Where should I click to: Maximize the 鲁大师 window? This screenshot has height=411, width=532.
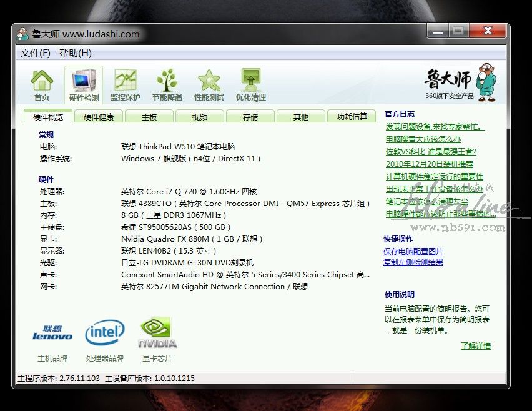[x=458, y=31]
